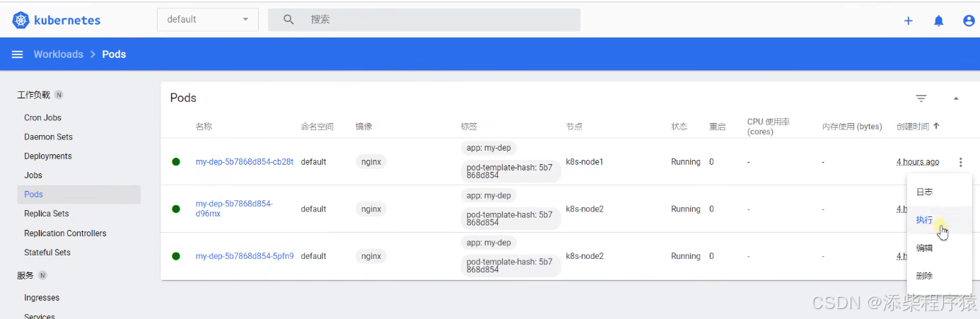
Task: Click the 状态 column header
Action: pyautogui.click(x=679, y=127)
